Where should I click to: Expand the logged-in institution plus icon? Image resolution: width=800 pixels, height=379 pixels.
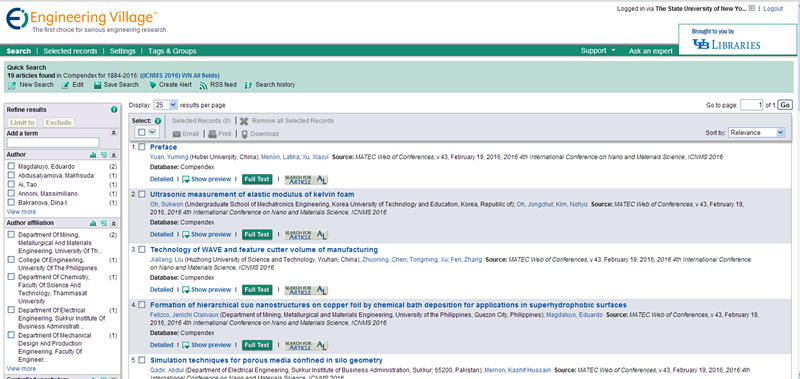tap(752, 8)
